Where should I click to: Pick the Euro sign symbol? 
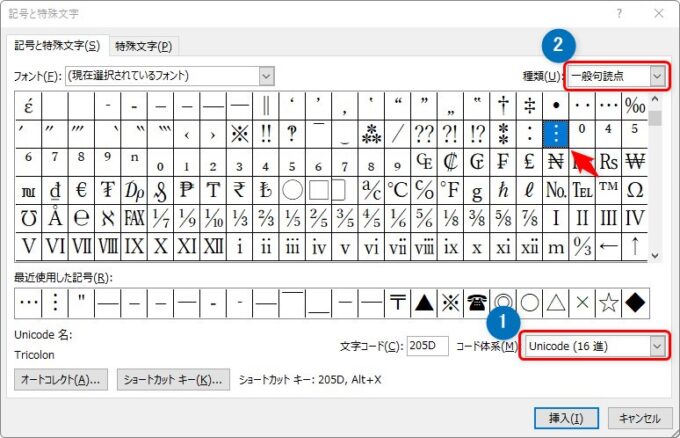click(x=81, y=190)
